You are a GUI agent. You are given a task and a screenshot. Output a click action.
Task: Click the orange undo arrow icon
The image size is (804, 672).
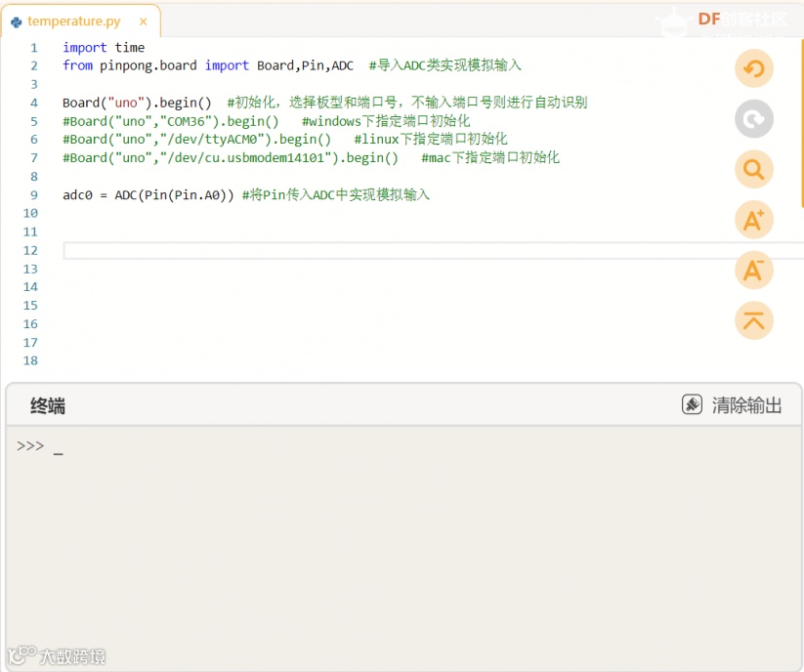(x=754, y=68)
